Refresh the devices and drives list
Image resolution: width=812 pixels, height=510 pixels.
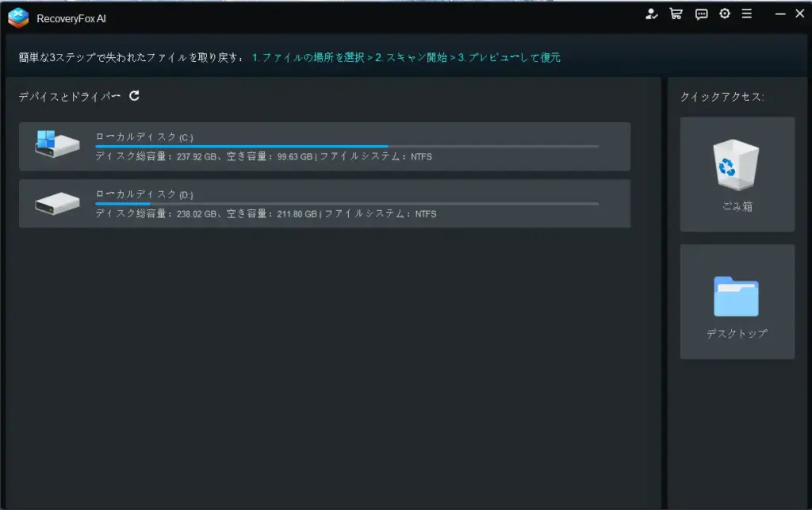[x=136, y=95]
